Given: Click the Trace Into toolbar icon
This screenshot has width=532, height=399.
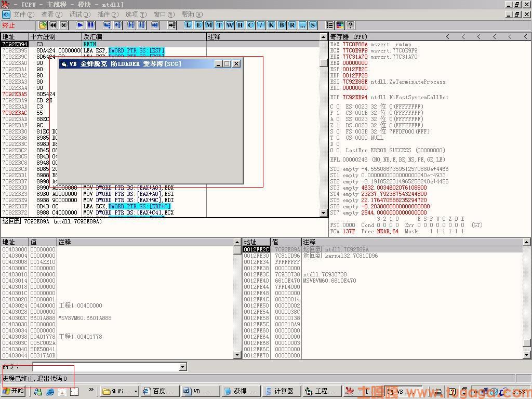Looking at the screenshot, I should (131, 25).
